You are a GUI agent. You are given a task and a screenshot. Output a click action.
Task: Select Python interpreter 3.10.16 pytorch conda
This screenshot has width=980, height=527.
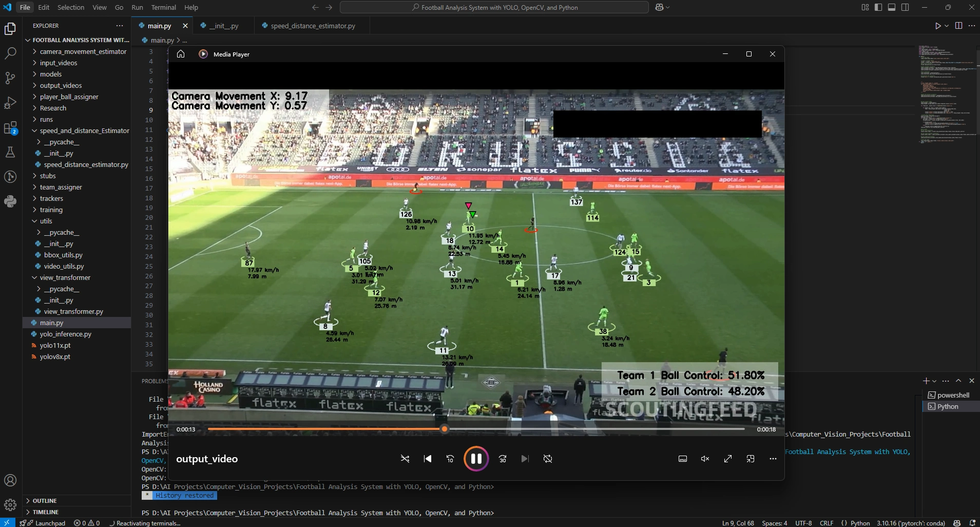tap(911, 523)
